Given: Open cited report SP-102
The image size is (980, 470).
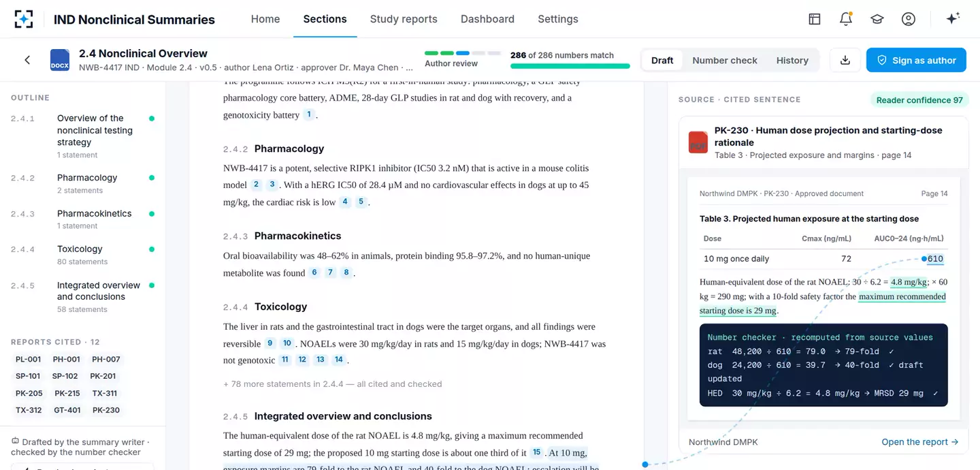Looking at the screenshot, I should tap(65, 376).
